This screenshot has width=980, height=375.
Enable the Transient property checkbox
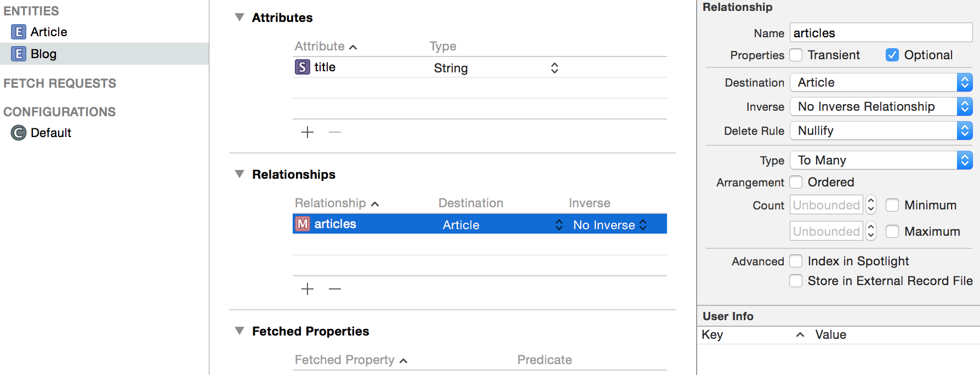pos(796,55)
